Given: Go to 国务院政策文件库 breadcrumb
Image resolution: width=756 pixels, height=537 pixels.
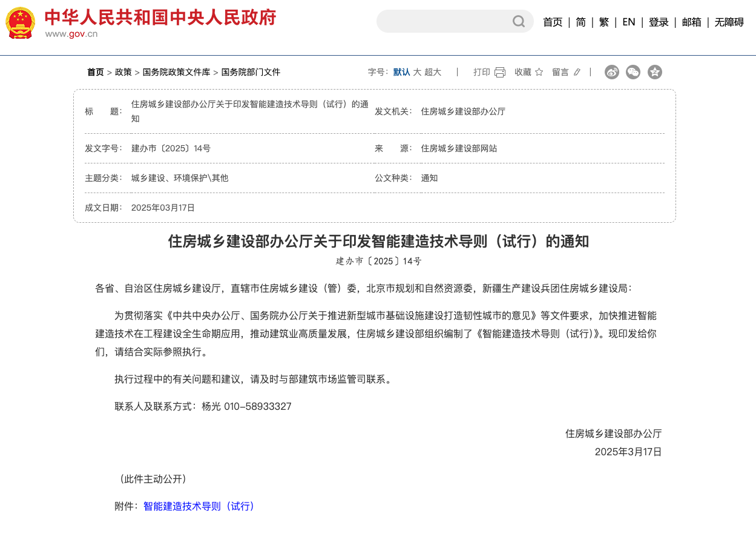Looking at the screenshot, I should pyautogui.click(x=176, y=72).
